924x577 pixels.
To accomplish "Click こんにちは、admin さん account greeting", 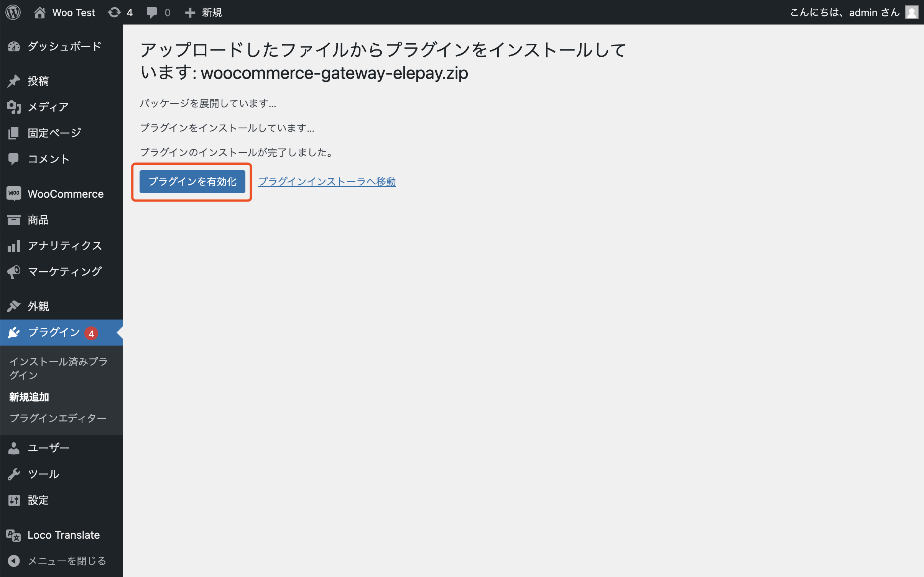I will click(844, 12).
